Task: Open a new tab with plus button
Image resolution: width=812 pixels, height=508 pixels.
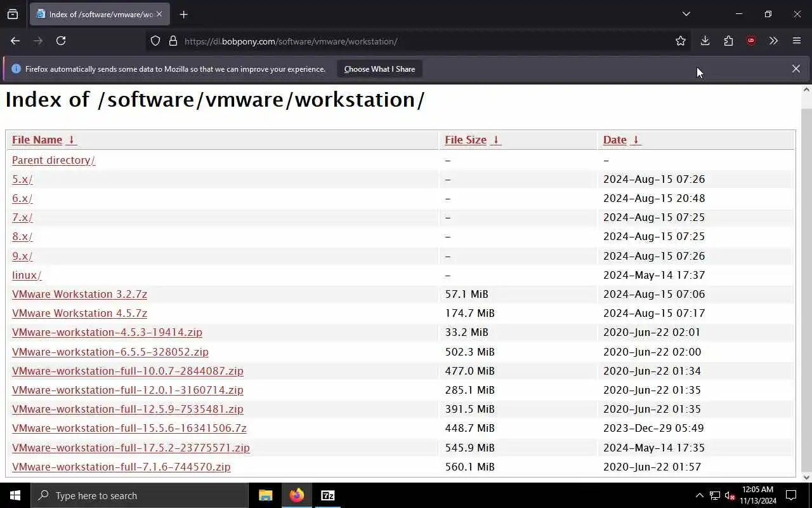Action: click(183, 14)
